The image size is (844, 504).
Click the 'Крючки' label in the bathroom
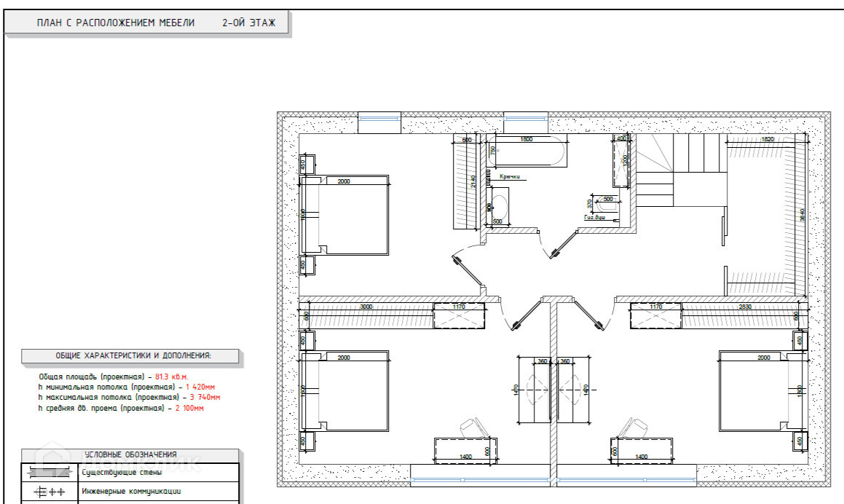coord(509,176)
